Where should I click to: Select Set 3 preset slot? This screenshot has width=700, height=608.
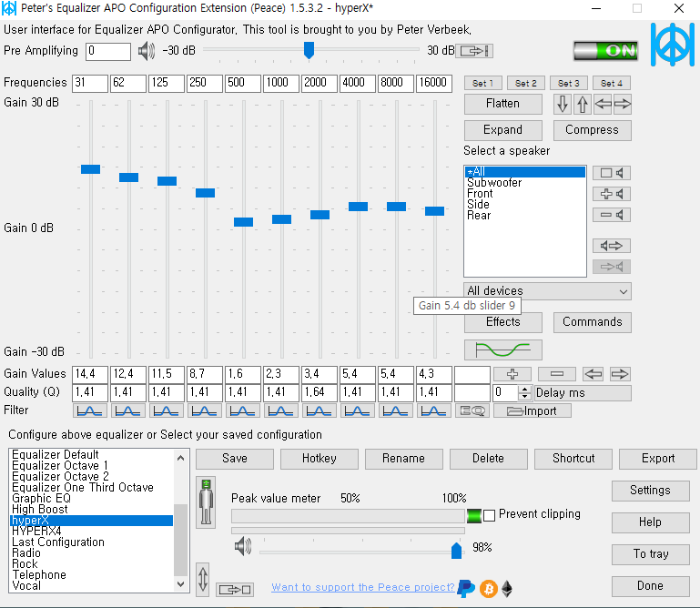coord(568,83)
